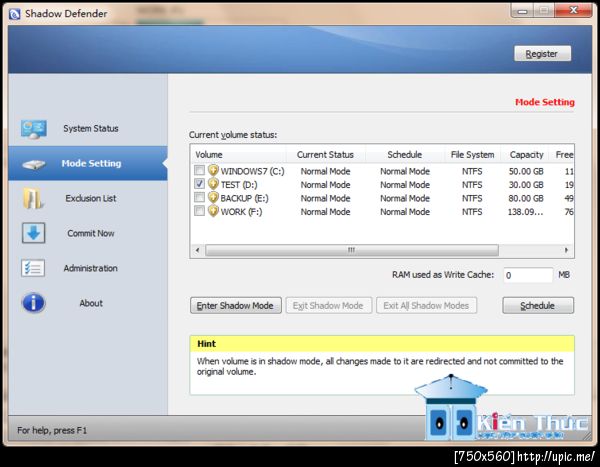Check the WINDOWS7 (C:) volume checkbox
Screen dimensions: 600x467
click(199, 170)
